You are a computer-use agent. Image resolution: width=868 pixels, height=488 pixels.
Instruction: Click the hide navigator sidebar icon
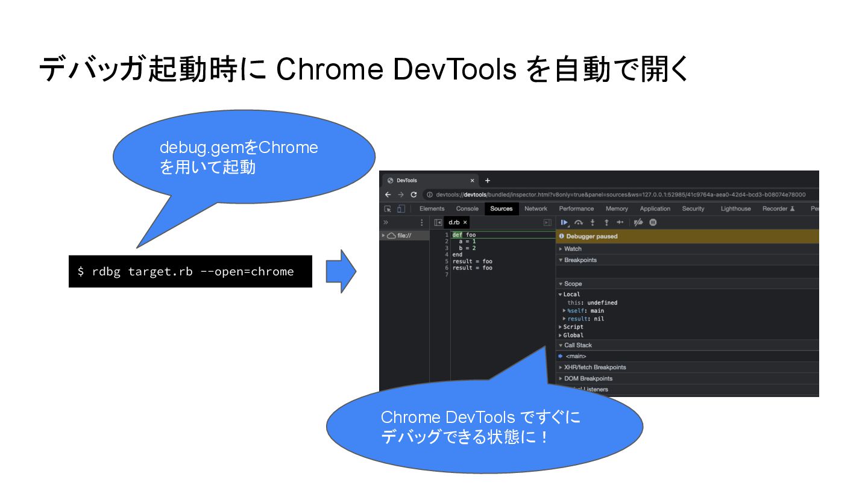[438, 222]
